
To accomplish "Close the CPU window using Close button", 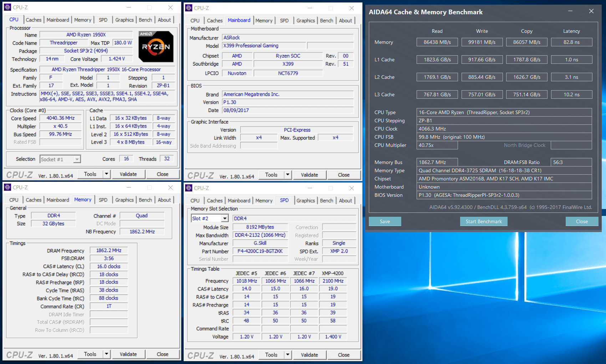I will [x=163, y=174].
